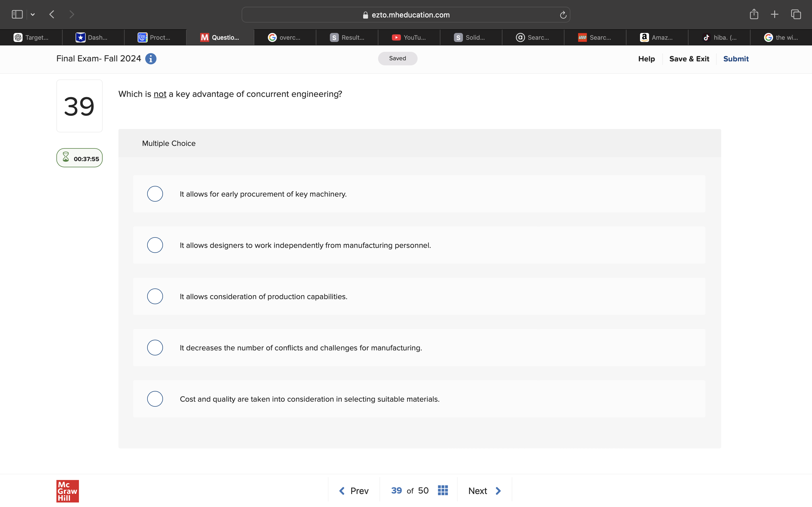Image resolution: width=812 pixels, height=507 pixels.
Task: Expand the sidebar dropdown chevron
Action: tap(32, 14)
